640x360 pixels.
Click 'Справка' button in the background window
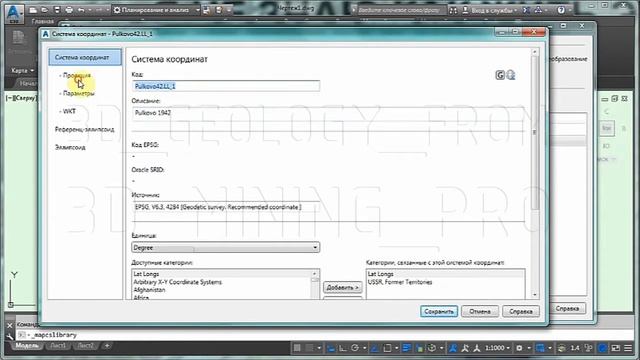coord(567,309)
